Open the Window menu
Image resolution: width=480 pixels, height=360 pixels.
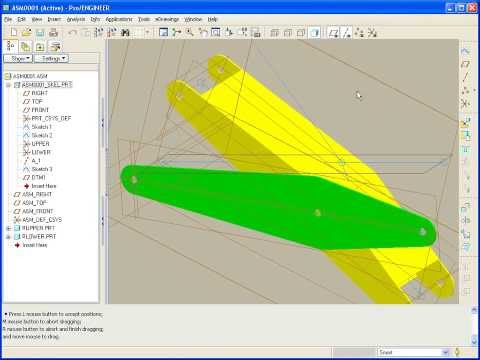tap(193, 19)
